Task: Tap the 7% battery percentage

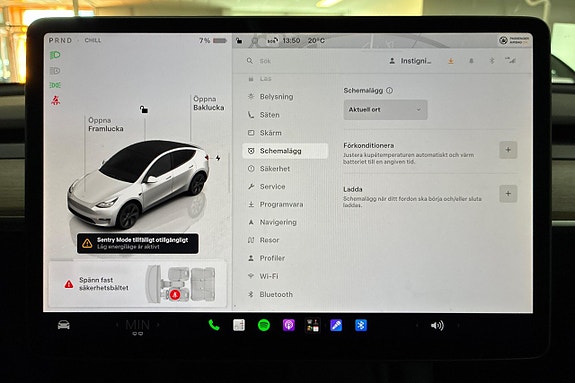Action: point(205,40)
